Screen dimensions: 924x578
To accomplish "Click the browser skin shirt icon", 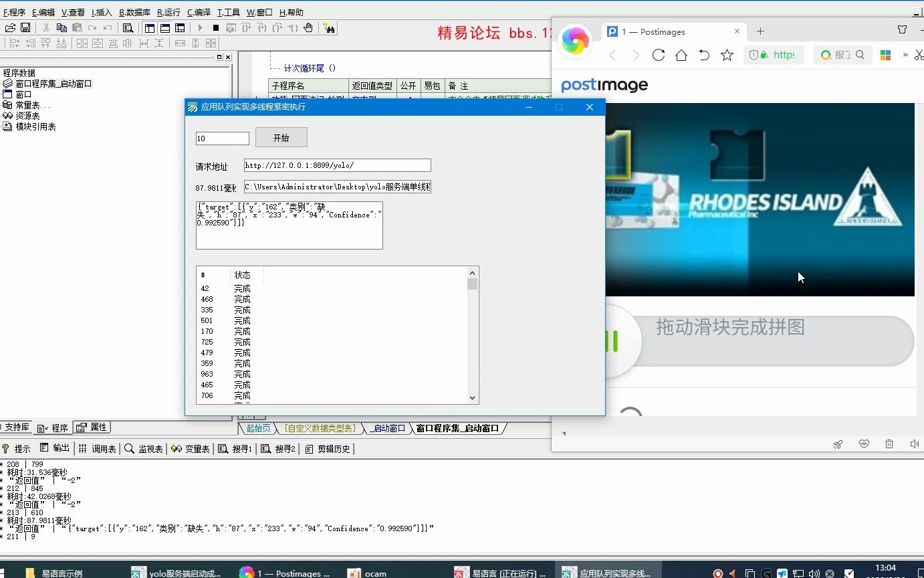I will [x=903, y=30].
